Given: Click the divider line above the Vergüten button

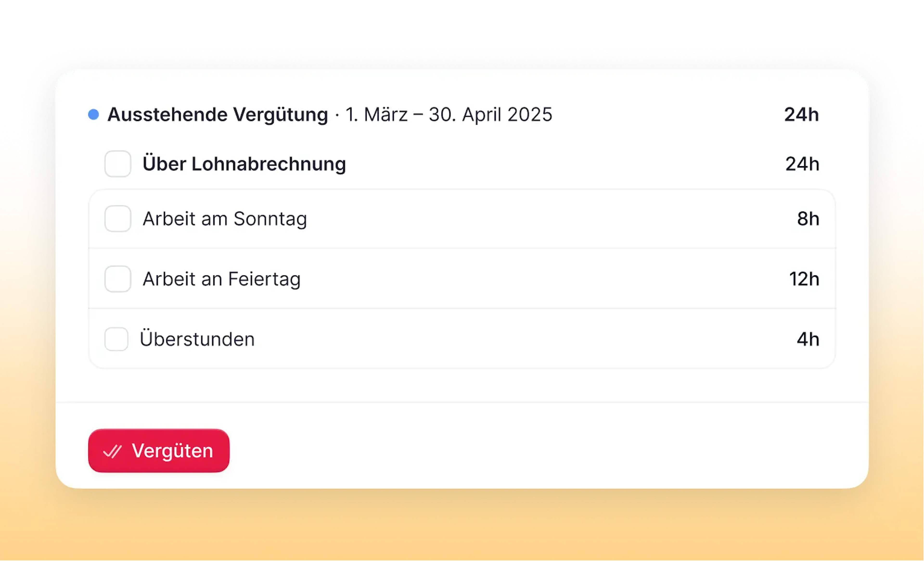Looking at the screenshot, I should [462, 403].
